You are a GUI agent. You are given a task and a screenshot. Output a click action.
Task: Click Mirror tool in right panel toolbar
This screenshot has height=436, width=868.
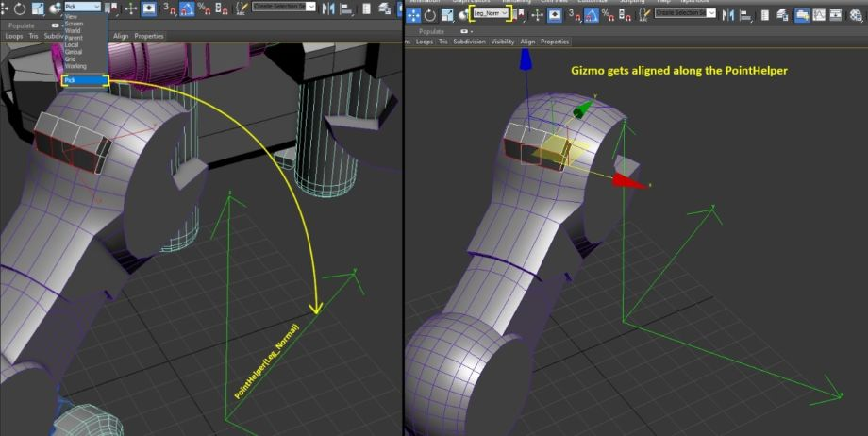tap(728, 15)
